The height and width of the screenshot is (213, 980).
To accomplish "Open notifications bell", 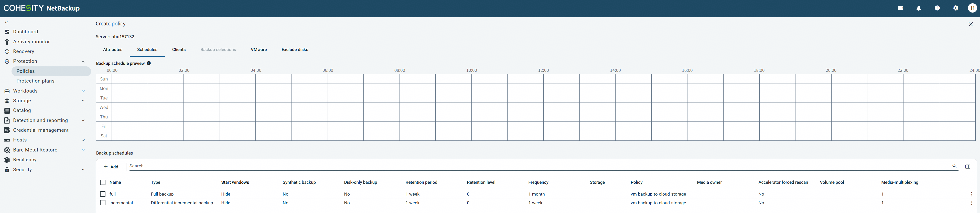I will click(x=919, y=8).
